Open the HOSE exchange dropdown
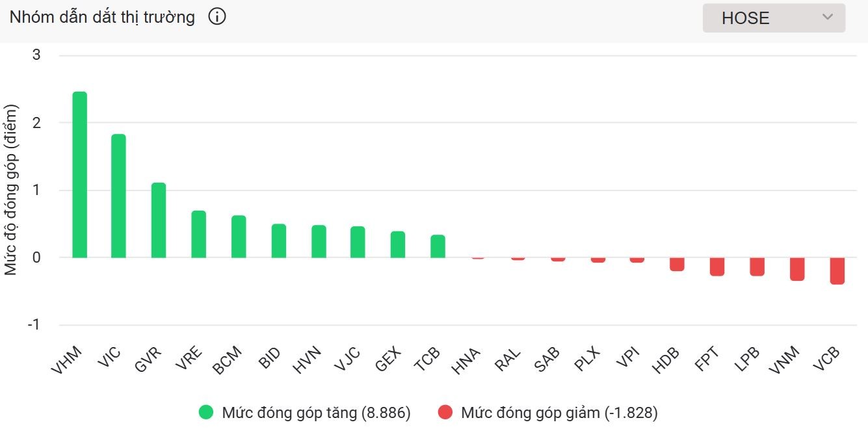The image size is (868, 444). (773, 18)
